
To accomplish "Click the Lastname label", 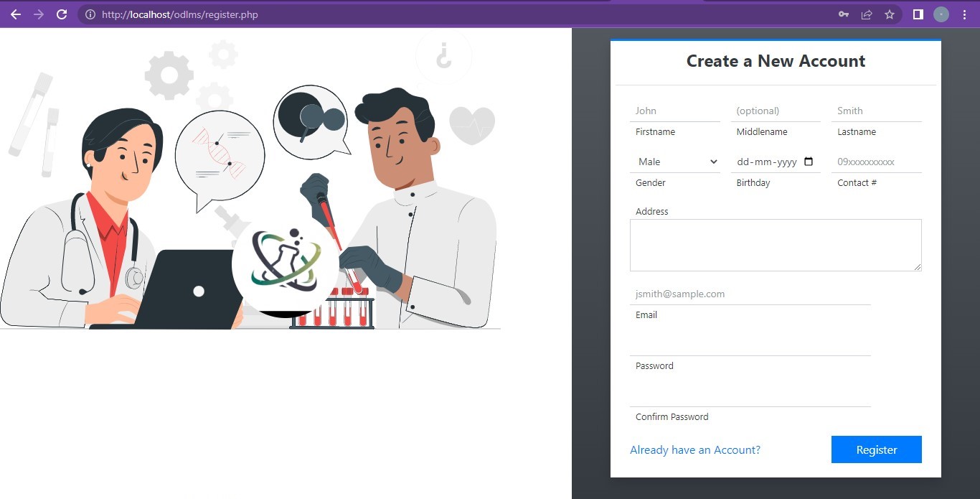I will tap(857, 132).
